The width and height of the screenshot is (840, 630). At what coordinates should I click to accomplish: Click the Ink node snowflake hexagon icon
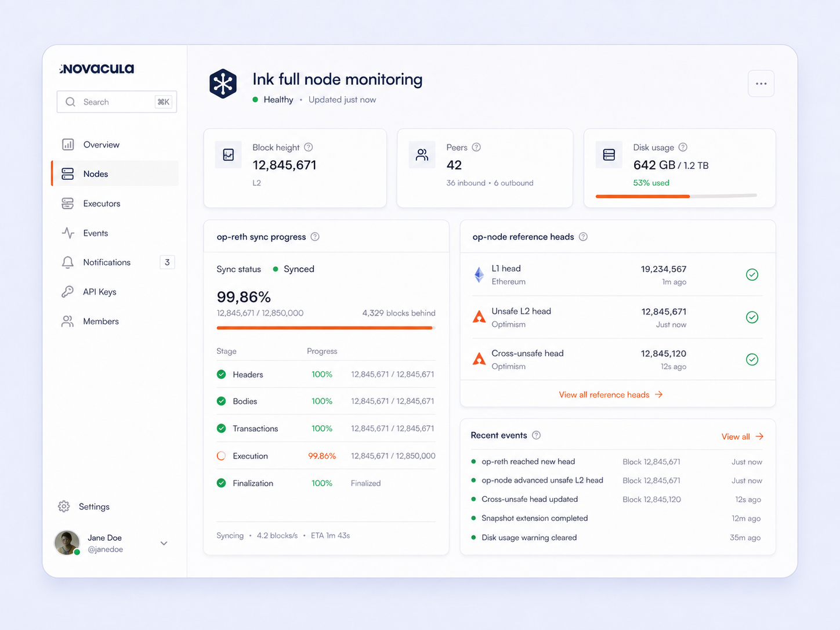(223, 84)
